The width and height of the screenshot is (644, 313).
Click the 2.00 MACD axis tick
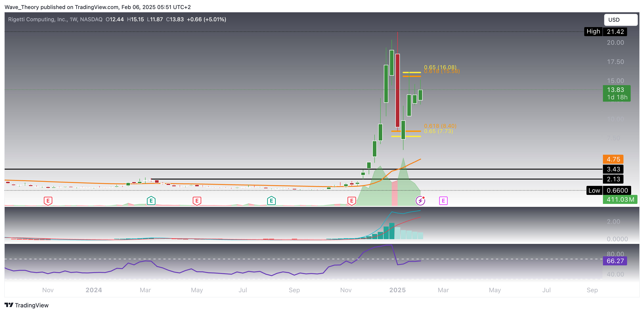click(x=613, y=222)
